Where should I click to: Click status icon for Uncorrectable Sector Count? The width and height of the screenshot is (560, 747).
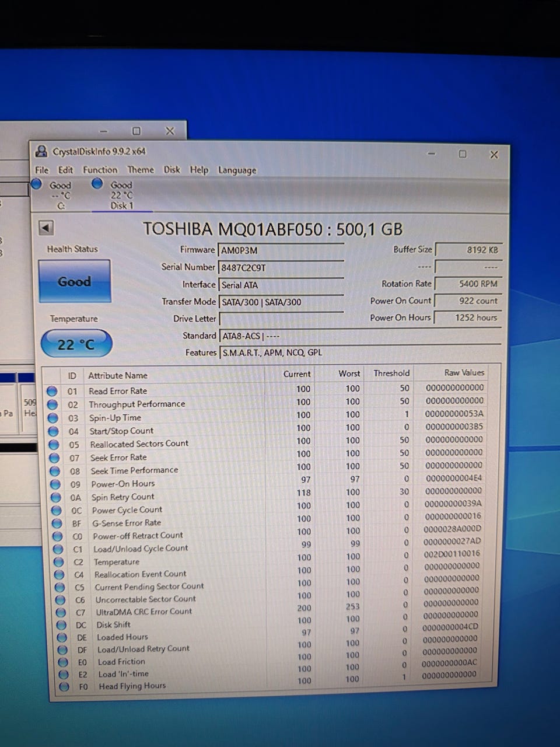pyautogui.click(x=60, y=600)
